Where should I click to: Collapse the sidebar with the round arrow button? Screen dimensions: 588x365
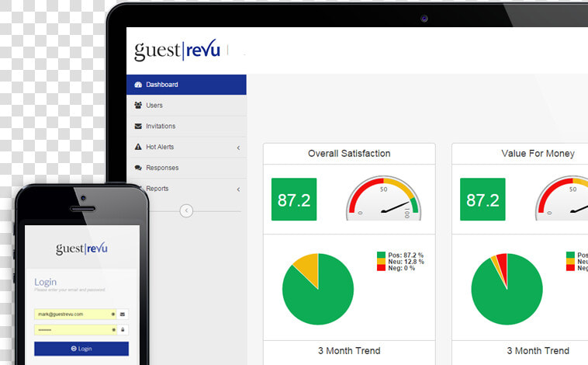(186, 210)
